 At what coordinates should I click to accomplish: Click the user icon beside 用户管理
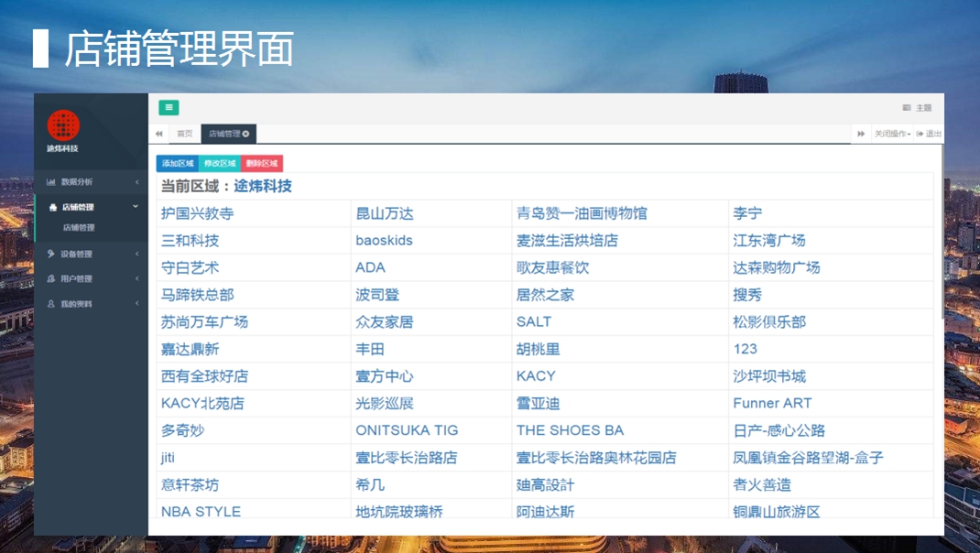tap(50, 278)
